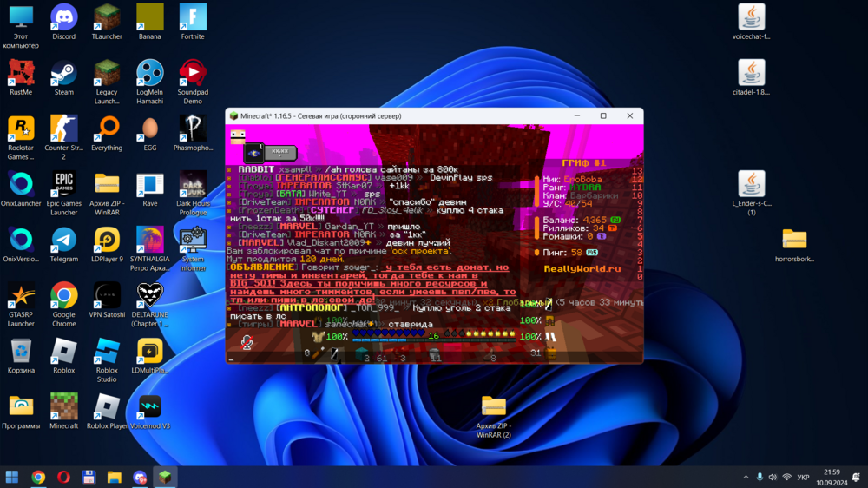Open Legacy Launcher desktop icon
868x488 pixels.
click(x=107, y=82)
